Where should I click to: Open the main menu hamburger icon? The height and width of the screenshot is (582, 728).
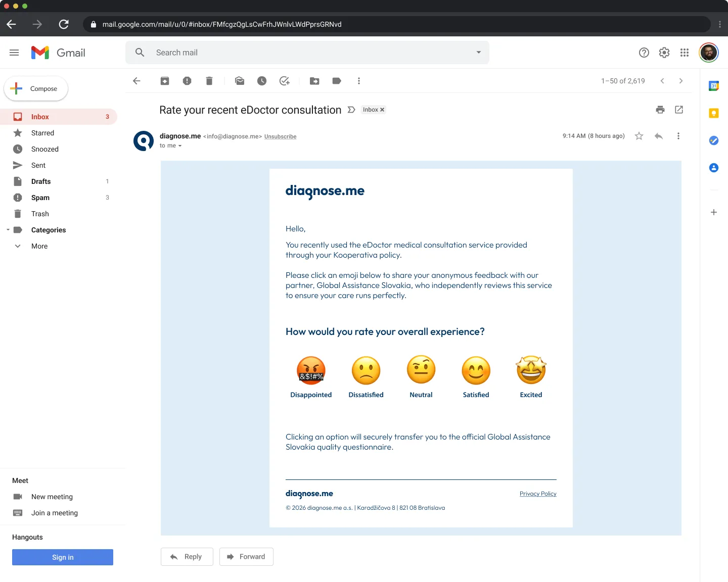(x=14, y=53)
